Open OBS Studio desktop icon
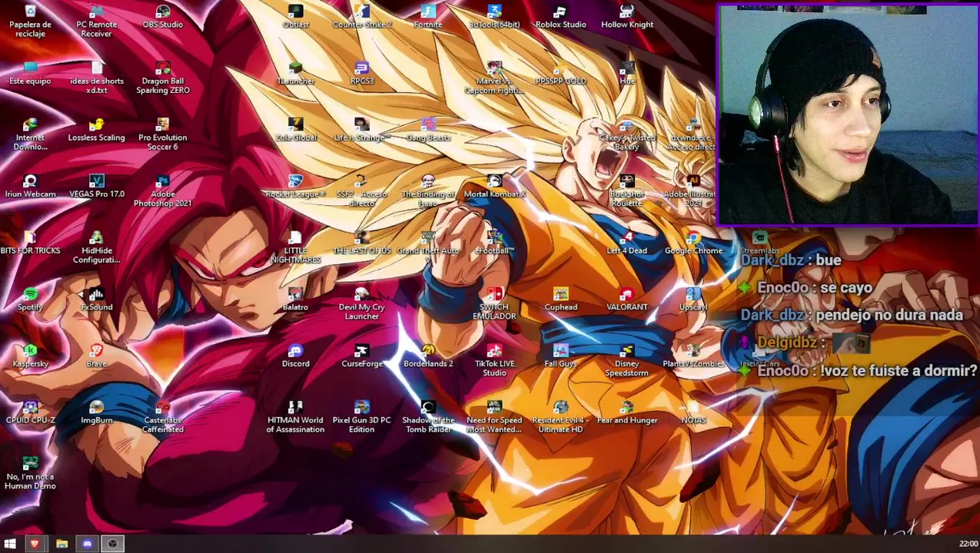Image resolution: width=980 pixels, height=553 pixels. 162,17
